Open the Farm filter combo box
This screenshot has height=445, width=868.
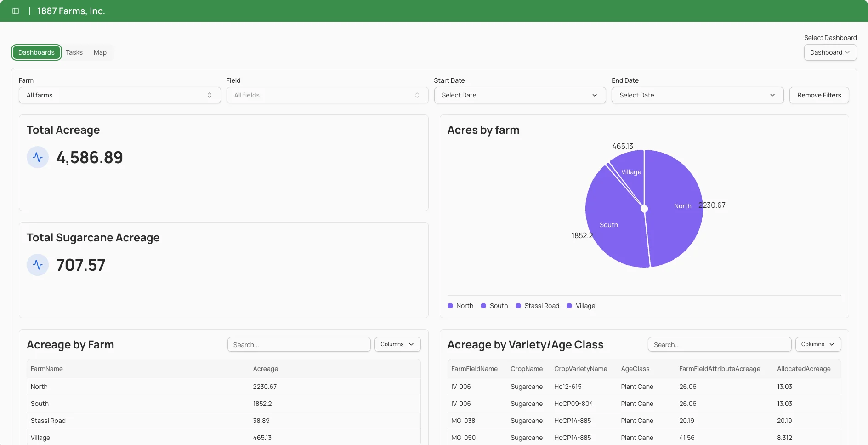pos(120,95)
